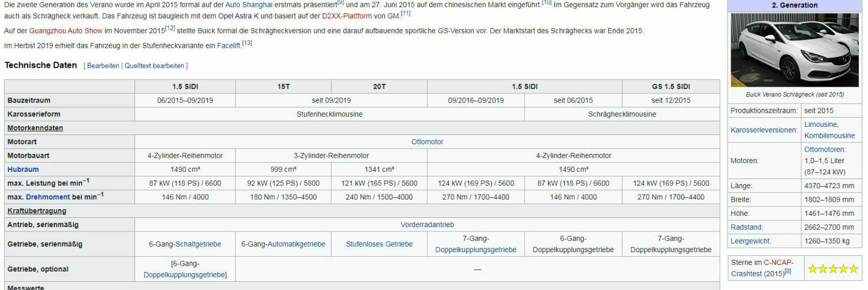This screenshot has height=290, width=868.
Task: Open the Auto Shanghai link
Action: click(x=248, y=5)
